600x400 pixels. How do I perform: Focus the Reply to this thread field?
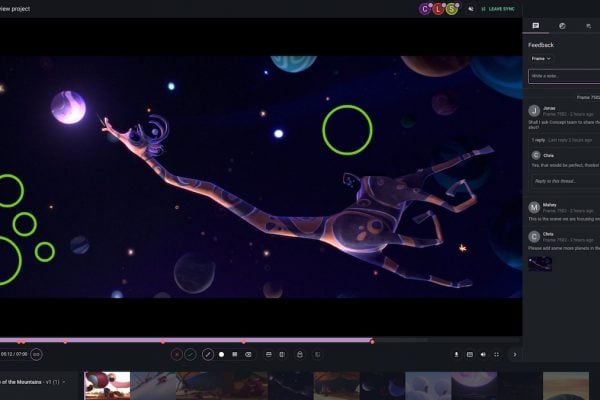(x=565, y=181)
